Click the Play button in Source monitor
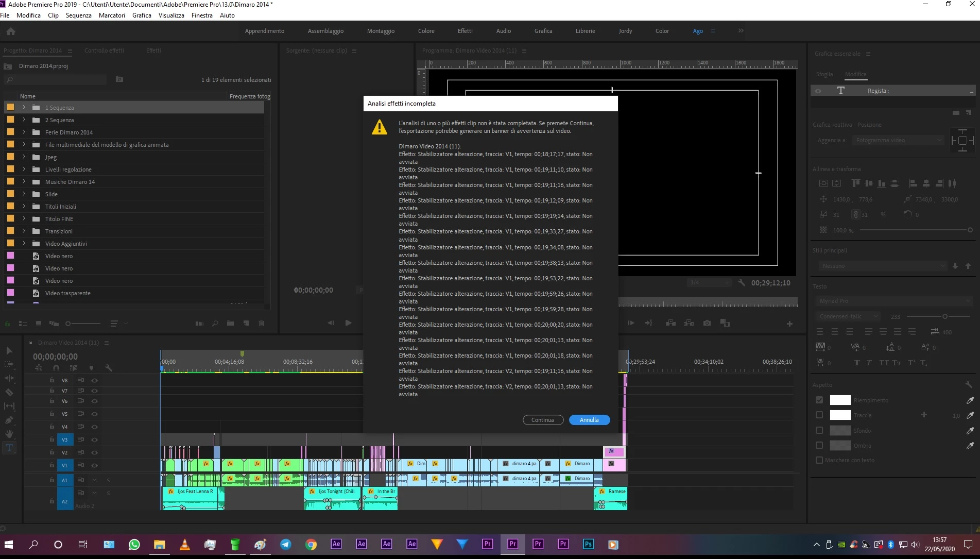The width and height of the screenshot is (980, 559). (x=348, y=323)
